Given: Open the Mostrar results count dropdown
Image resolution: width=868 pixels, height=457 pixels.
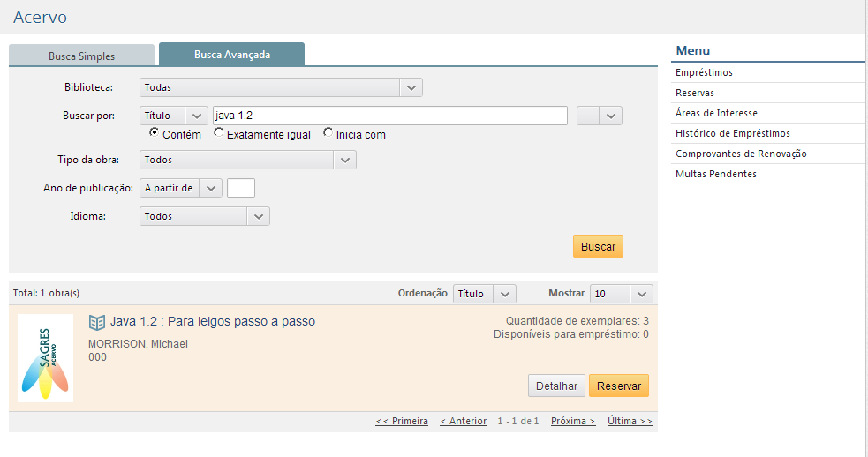Looking at the screenshot, I should point(622,294).
